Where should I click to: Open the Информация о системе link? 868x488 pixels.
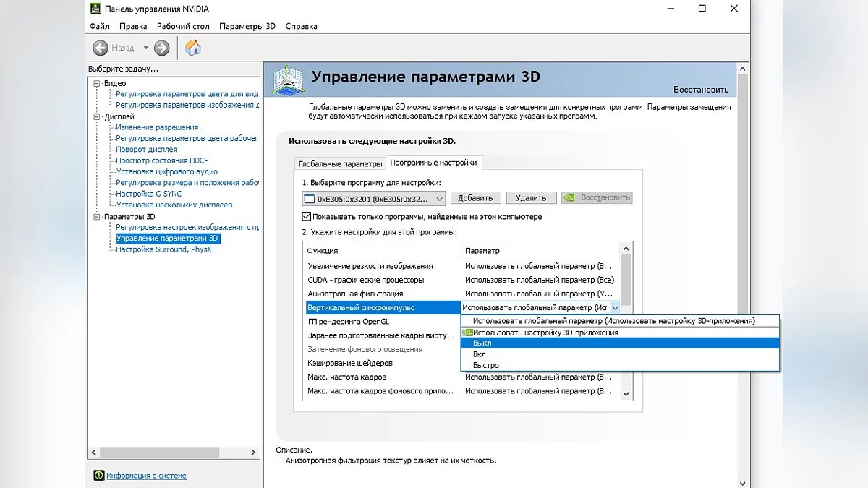click(146, 476)
